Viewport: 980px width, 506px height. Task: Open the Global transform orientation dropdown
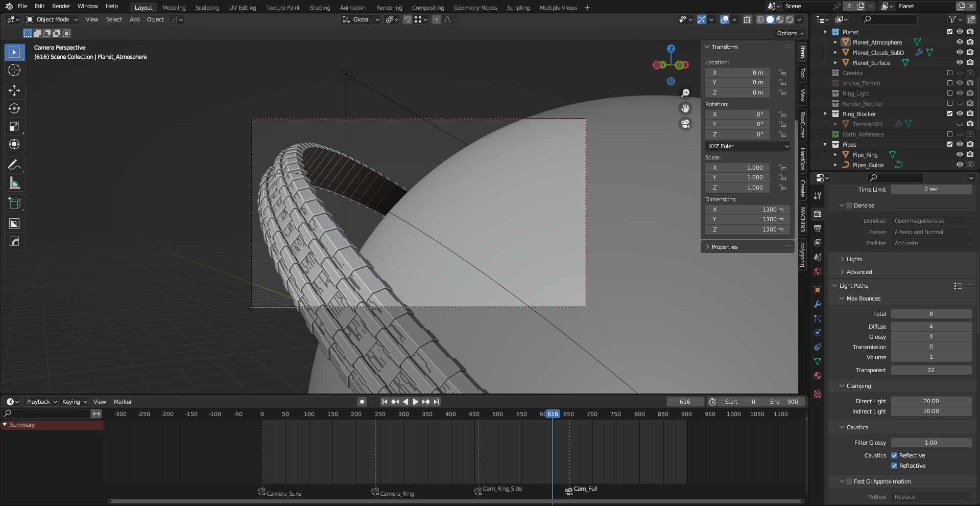coord(361,19)
